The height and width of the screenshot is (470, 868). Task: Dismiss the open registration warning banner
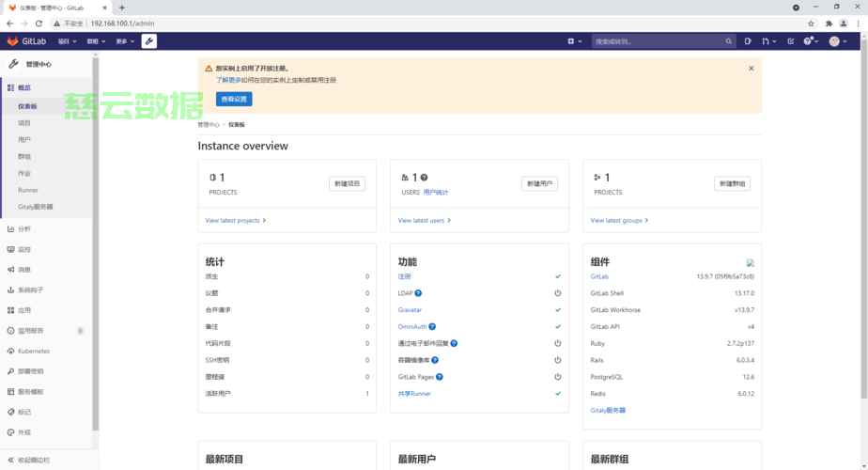coord(752,69)
